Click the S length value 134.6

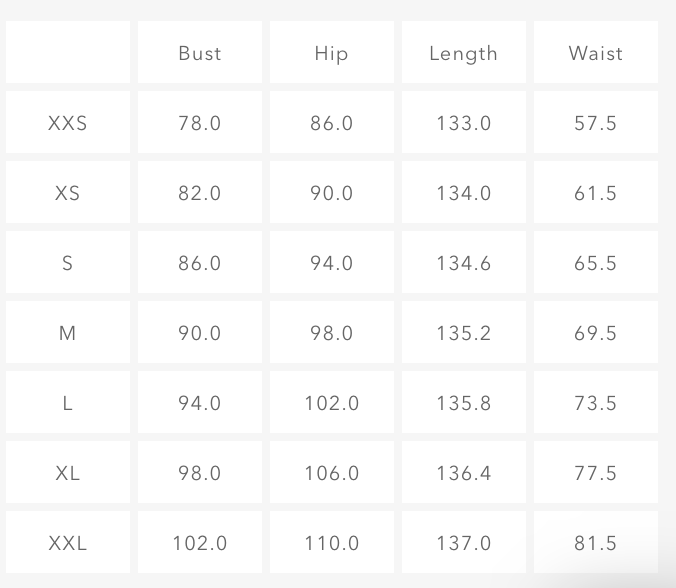pyautogui.click(x=463, y=263)
